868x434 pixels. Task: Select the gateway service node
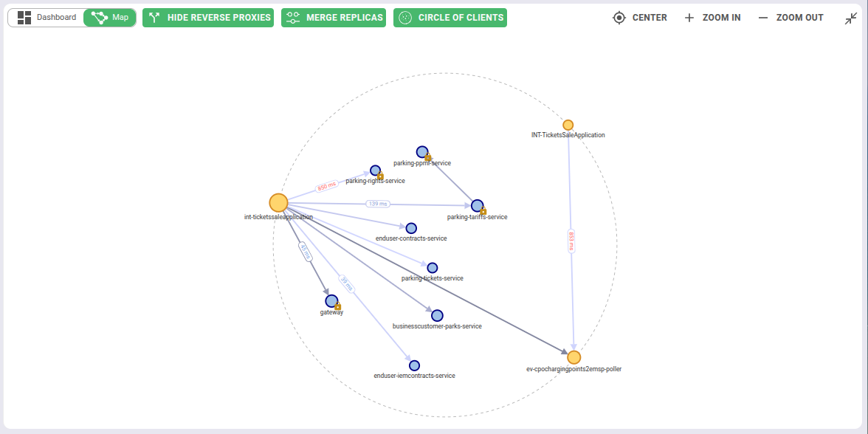(331, 301)
